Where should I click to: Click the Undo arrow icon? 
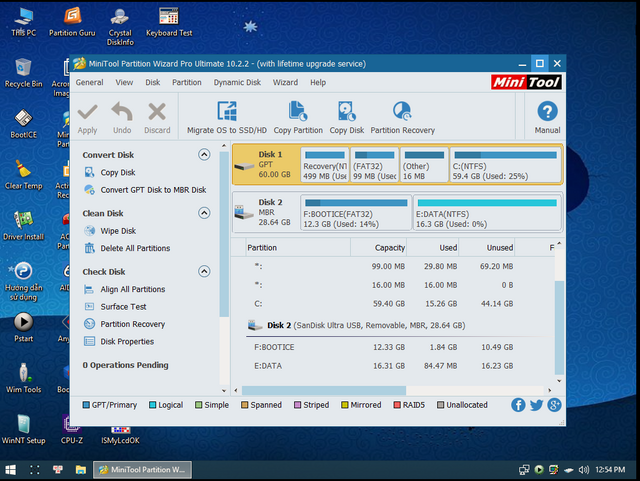[122, 111]
